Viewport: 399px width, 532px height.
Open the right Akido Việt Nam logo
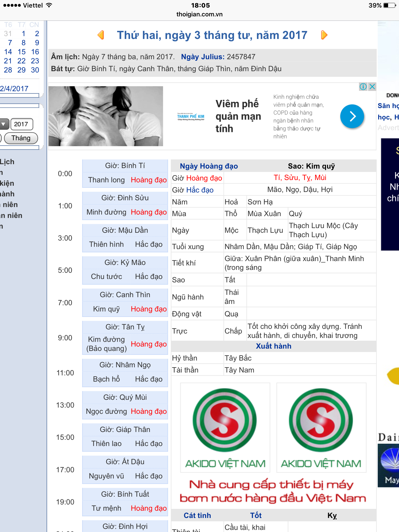point(321,427)
